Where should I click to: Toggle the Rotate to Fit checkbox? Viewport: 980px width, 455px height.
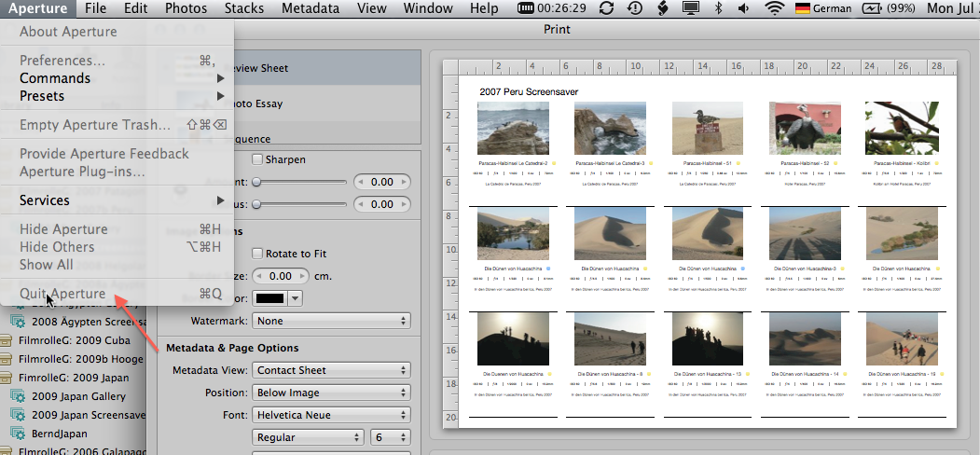coord(257,253)
